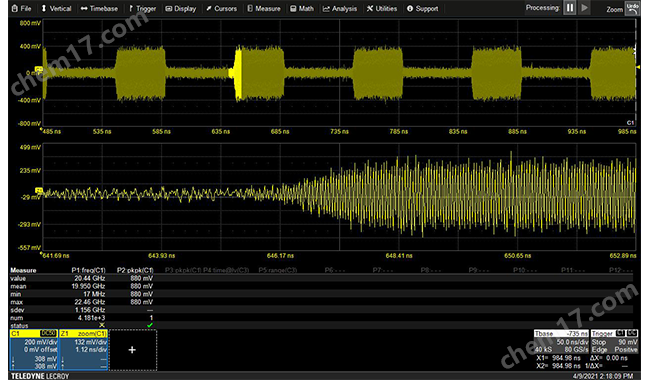Click the C1 source badge in Trigger box
This screenshot has height=380, width=650.
(x=620, y=333)
